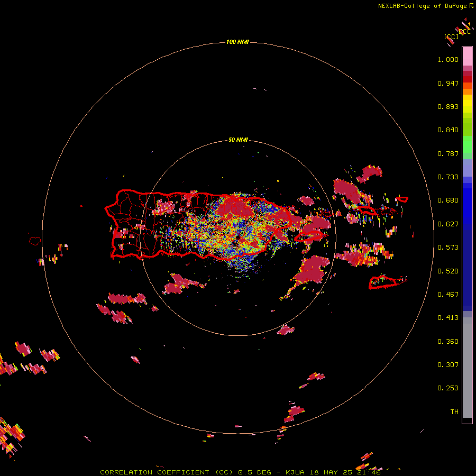Select the 0.733 scale label

[448, 177]
